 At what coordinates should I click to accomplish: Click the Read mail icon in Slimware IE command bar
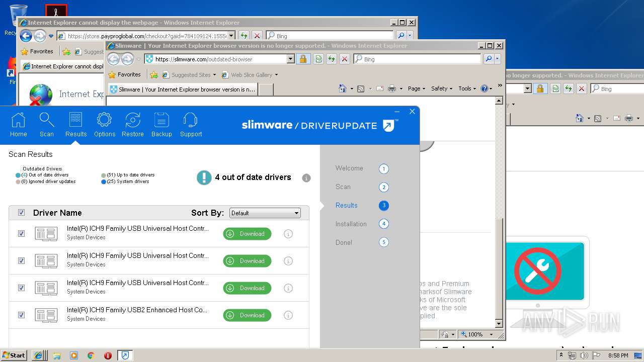point(379,88)
